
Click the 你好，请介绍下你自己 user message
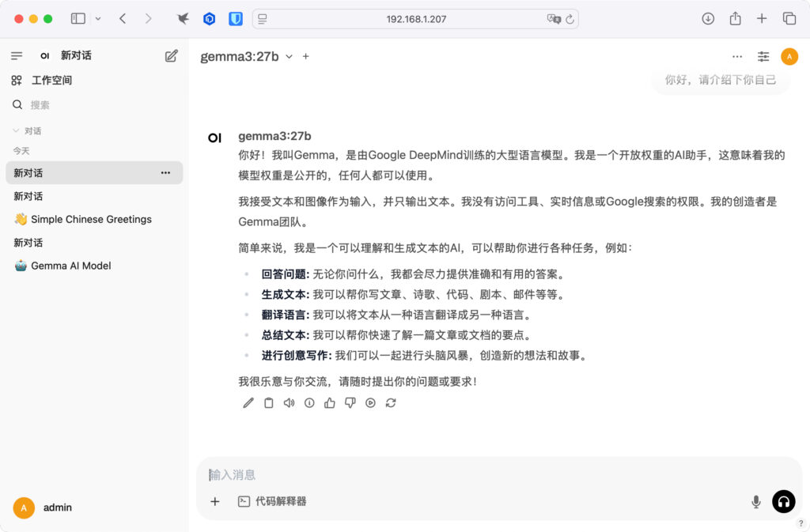(x=721, y=80)
